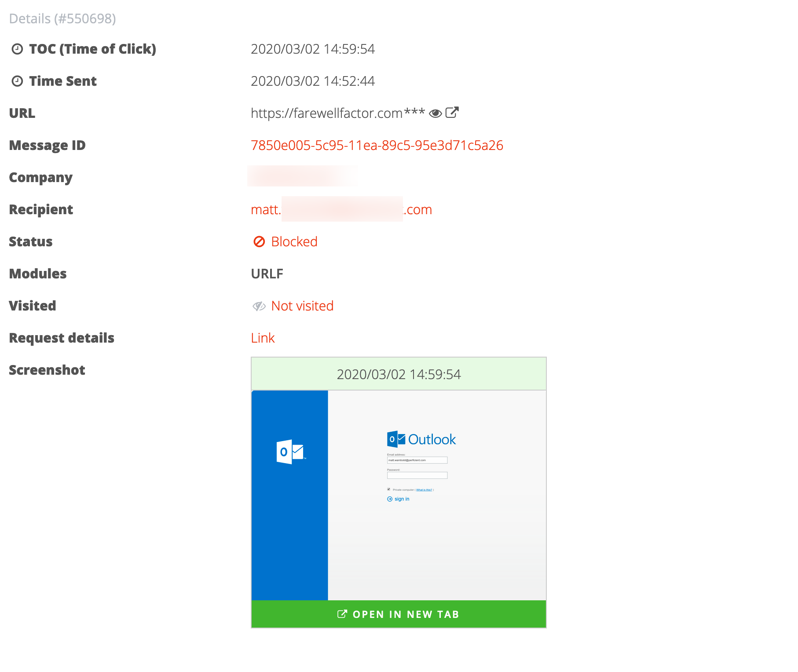Click the Modules label
Image resolution: width=798 pixels, height=672 pixels.
point(38,274)
